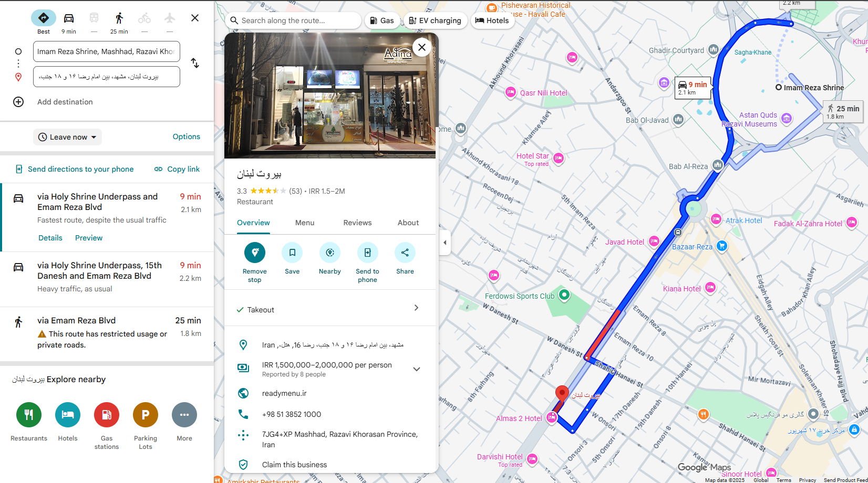Select the walking route via Emam Reza Blvd
This screenshot has height=483, width=868.
click(107, 332)
